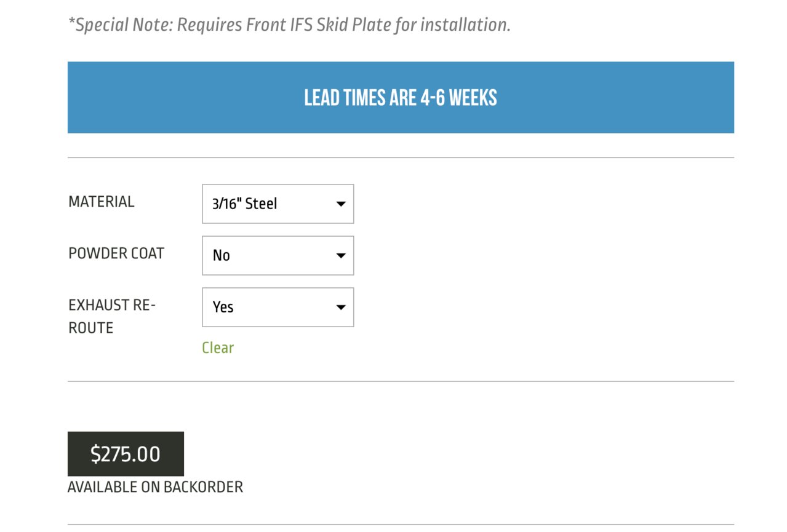Click the 3/16" Steel text value
The width and height of the screenshot is (787, 532).
[x=245, y=204]
